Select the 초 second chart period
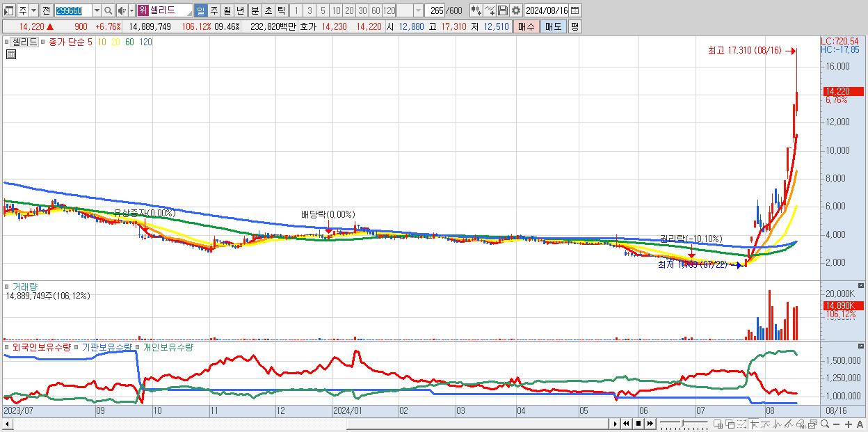868x432 pixels. click(x=267, y=10)
